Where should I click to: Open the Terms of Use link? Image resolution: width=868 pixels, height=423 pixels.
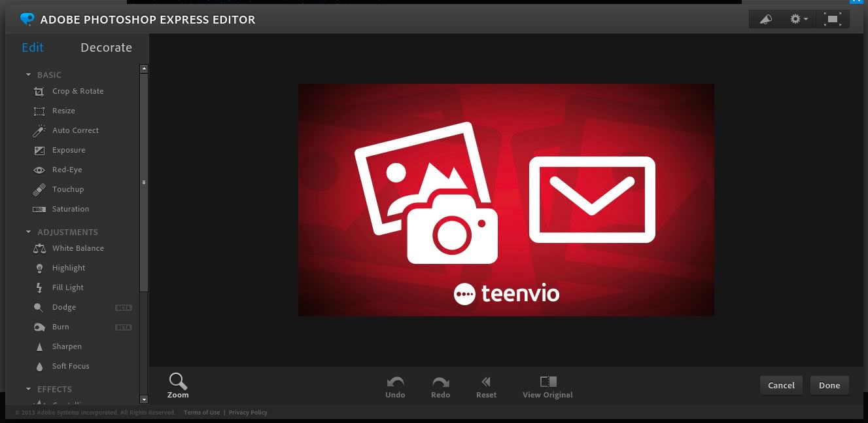(x=201, y=413)
